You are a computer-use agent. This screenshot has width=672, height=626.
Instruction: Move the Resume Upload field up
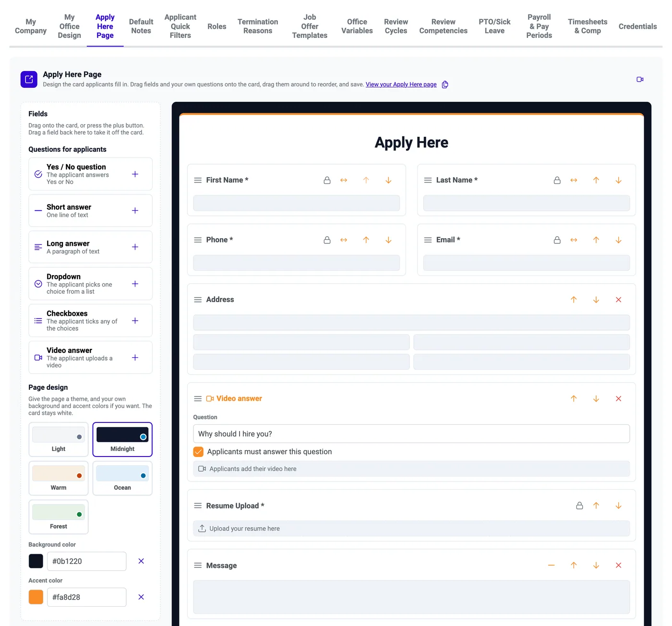(x=596, y=506)
